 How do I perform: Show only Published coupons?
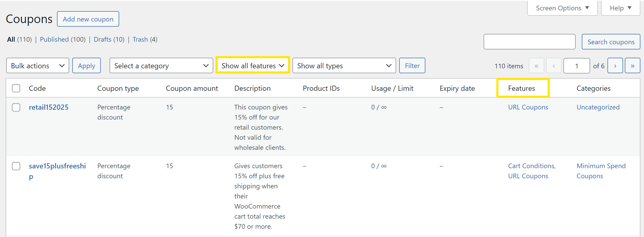point(54,39)
